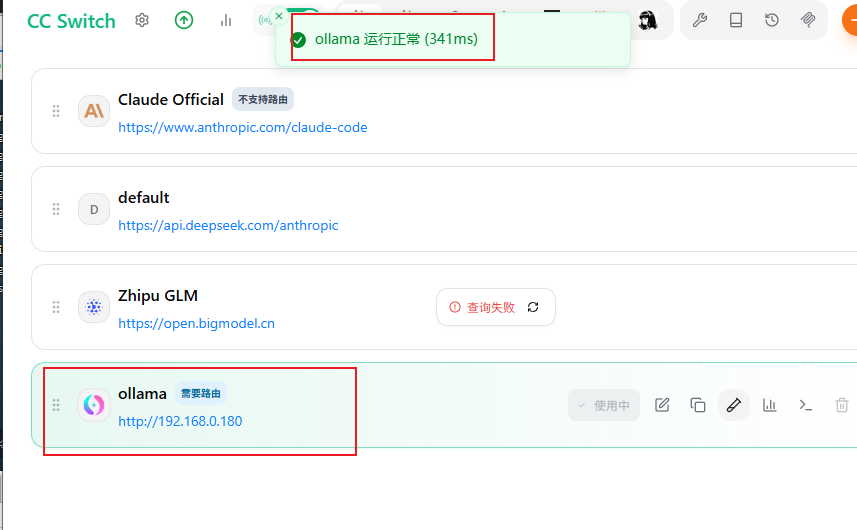Open the book icon in header

pyautogui.click(x=736, y=21)
